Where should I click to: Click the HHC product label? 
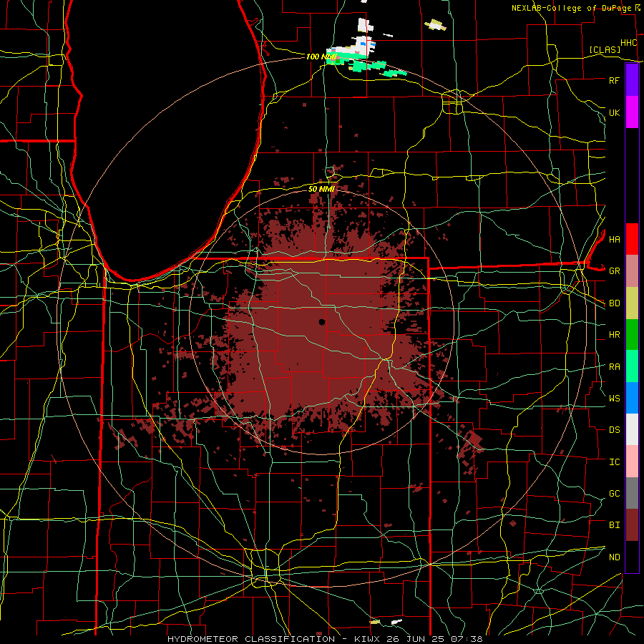tap(628, 43)
